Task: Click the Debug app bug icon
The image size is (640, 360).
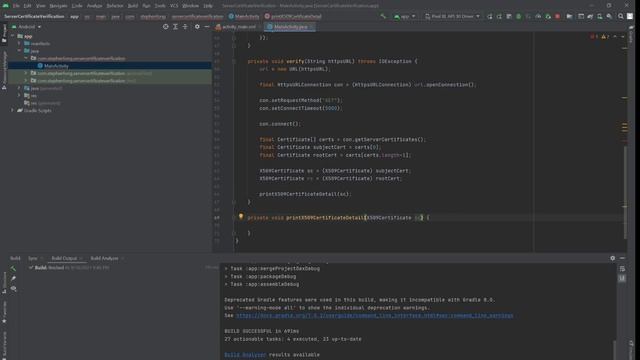Action: pyautogui.click(x=519, y=16)
